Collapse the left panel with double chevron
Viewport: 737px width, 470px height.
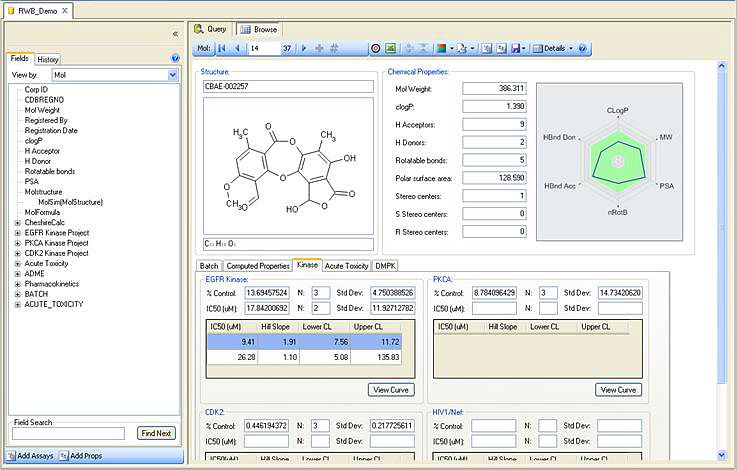click(176, 33)
